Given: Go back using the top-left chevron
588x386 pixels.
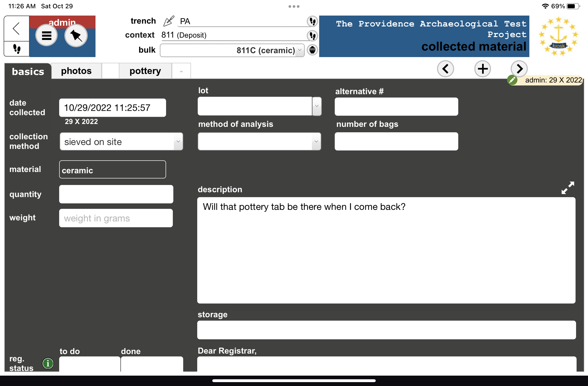Looking at the screenshot, I should click(16, 29).
